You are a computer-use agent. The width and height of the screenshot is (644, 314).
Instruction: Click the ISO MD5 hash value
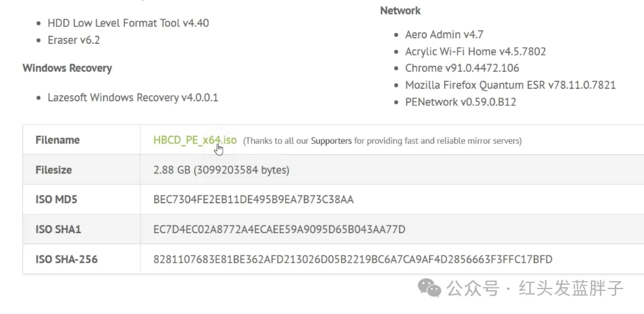[x=253, y=200]
